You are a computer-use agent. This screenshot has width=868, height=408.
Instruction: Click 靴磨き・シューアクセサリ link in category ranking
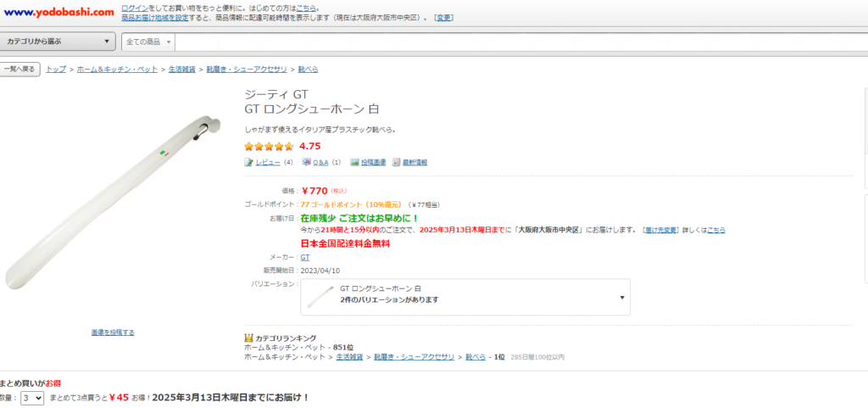tap(414, 357)
